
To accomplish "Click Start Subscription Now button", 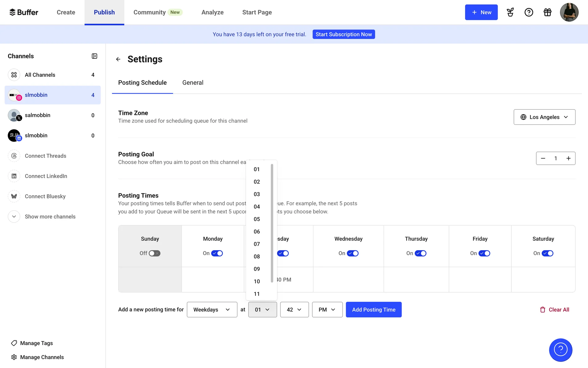I will (344, 34).
